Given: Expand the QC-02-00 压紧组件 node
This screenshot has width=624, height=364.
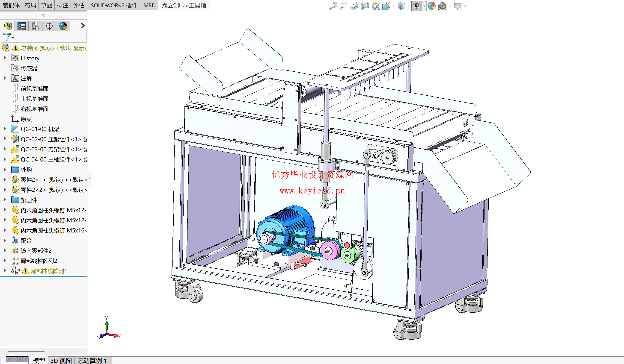Looking at the screenshot, I should (5, 139).
